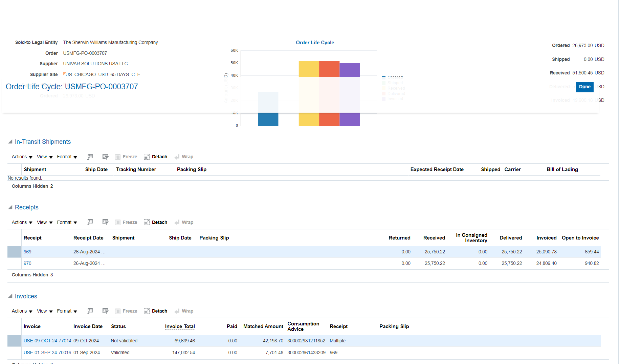Open the Actions menu in the Receipts section
The width and height of the screenshot is (619, 364).
click(19, 222)
